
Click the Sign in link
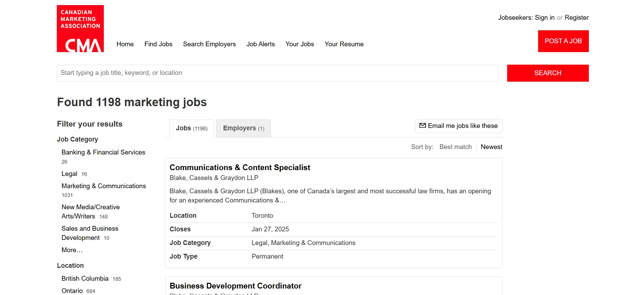[545, 17]
